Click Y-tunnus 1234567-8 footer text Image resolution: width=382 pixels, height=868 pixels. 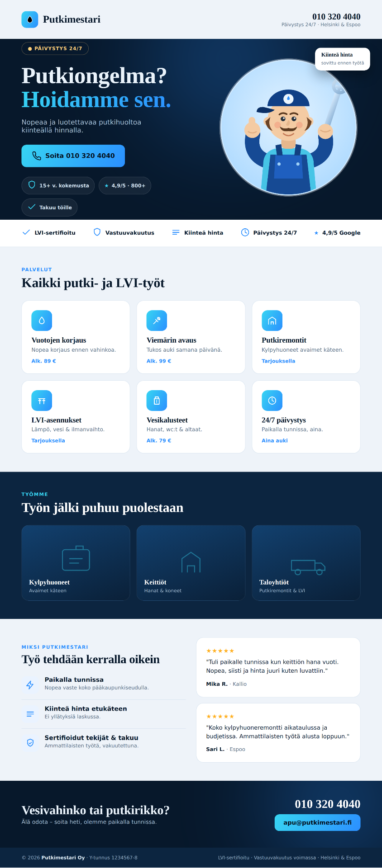click(x=113, y=858)
